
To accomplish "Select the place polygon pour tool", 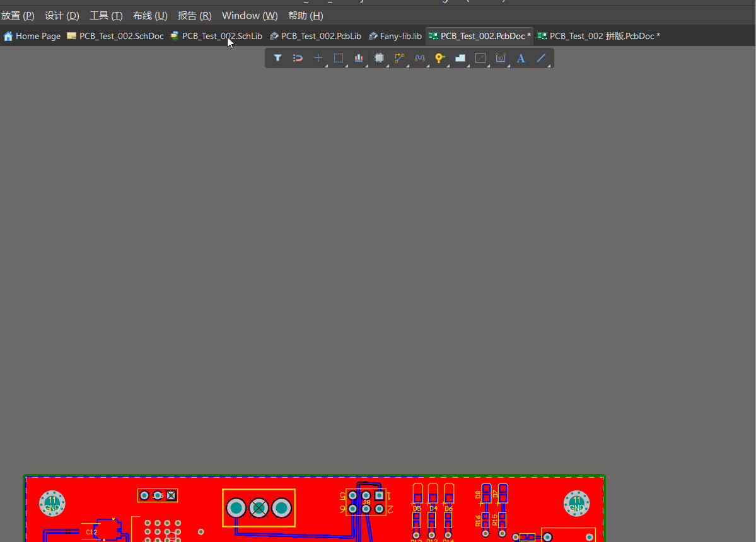I will pyautogui.click(x=460, y=58).
